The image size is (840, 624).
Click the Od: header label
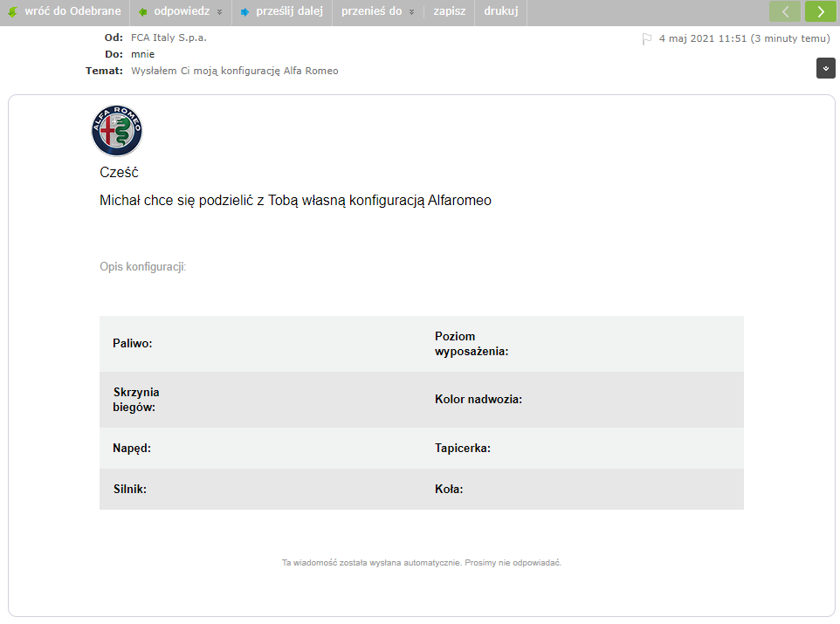114,38
